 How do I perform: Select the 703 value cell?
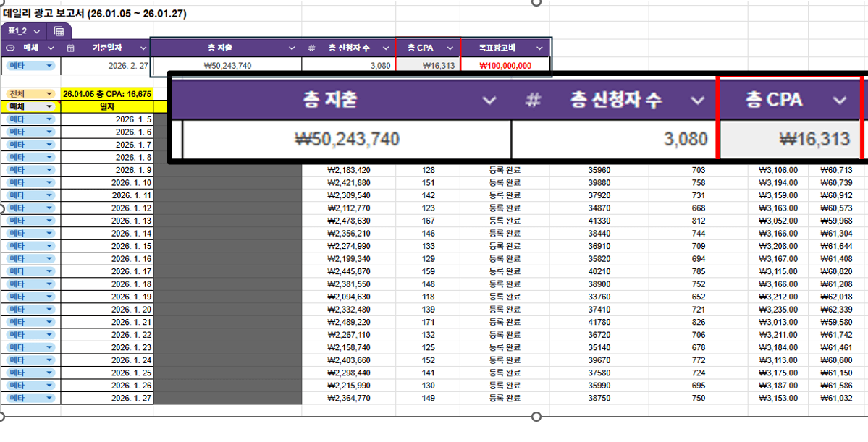pos(699,170)
